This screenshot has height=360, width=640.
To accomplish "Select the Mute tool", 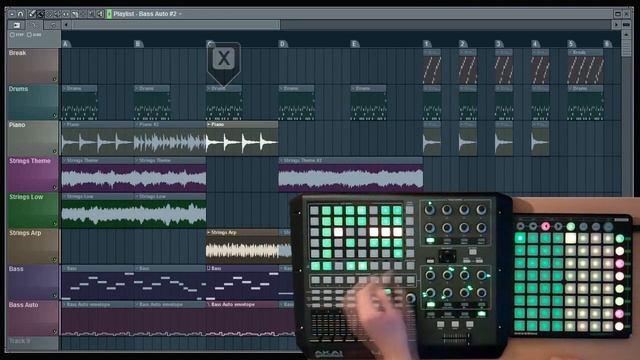I will (58, 14).
